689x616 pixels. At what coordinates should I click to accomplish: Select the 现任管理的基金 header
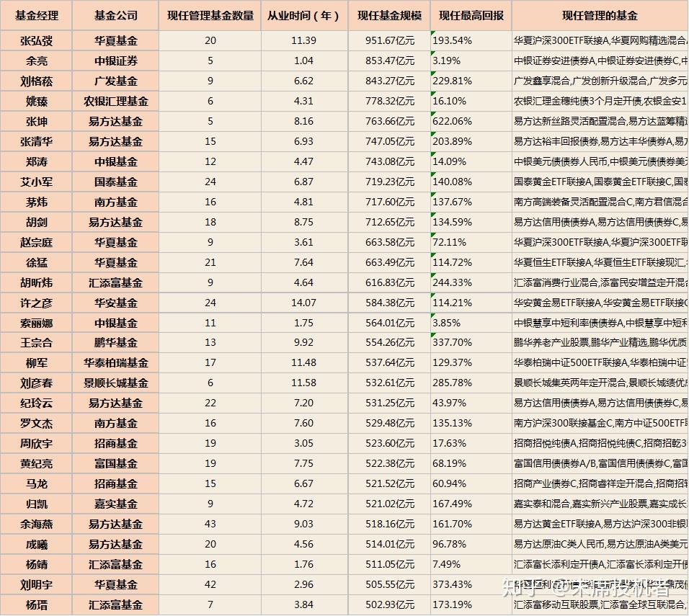[x=598, y=15]
